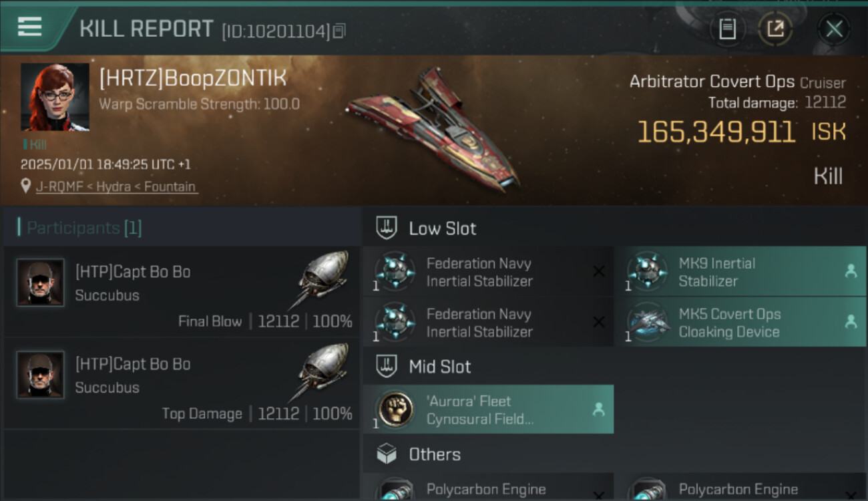
Task: Click the Others section header
Action: click(434, 455)
